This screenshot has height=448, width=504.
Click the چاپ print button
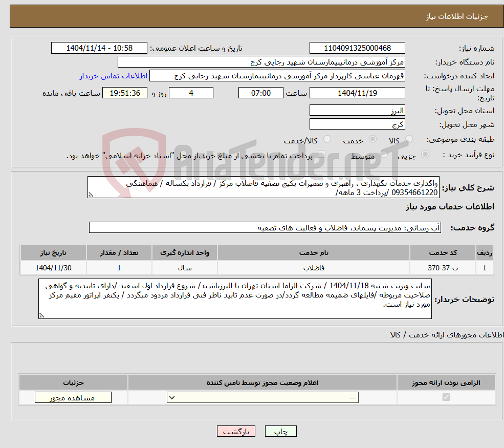pos(280,431)
